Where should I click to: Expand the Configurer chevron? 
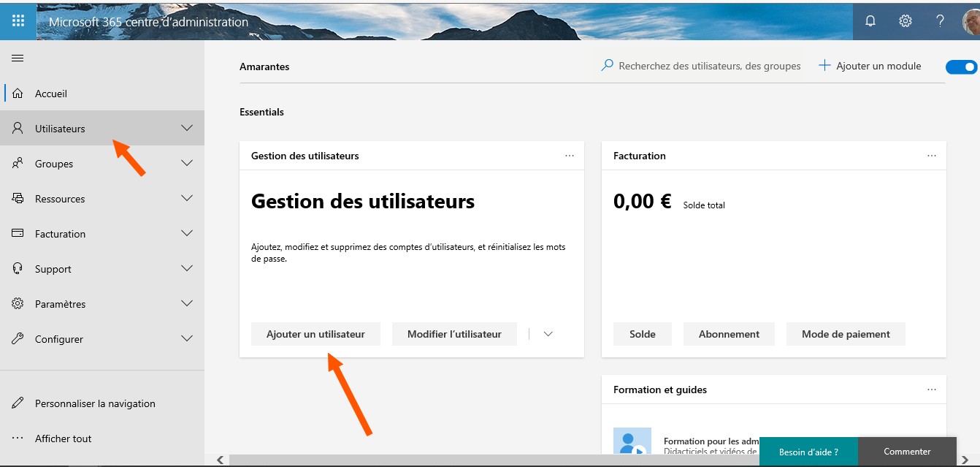coord(187,338)
